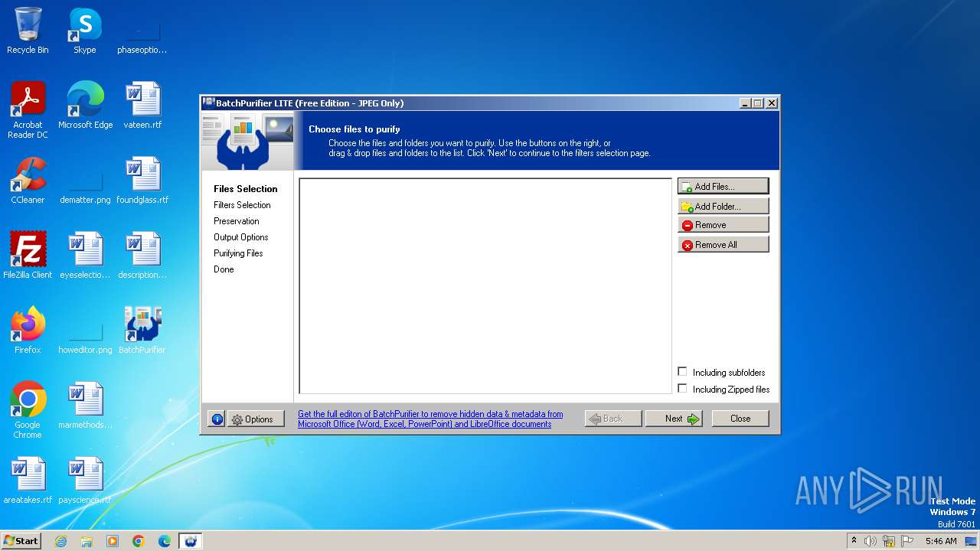Select BatchPurifier in the taskbar

pyautogui.click(x=191, y=541)
